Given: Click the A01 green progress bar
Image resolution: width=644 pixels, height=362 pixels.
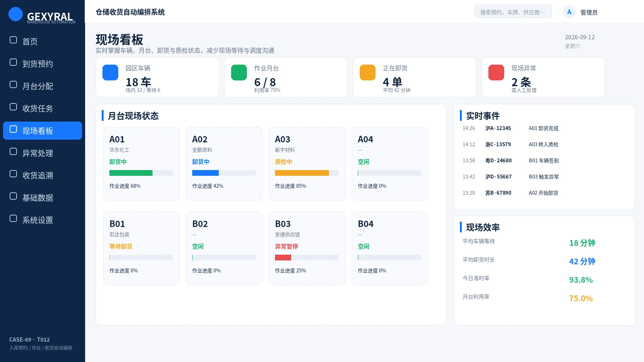Looking at the screenshot, I should pyautogui.click(x=131, y=173).
